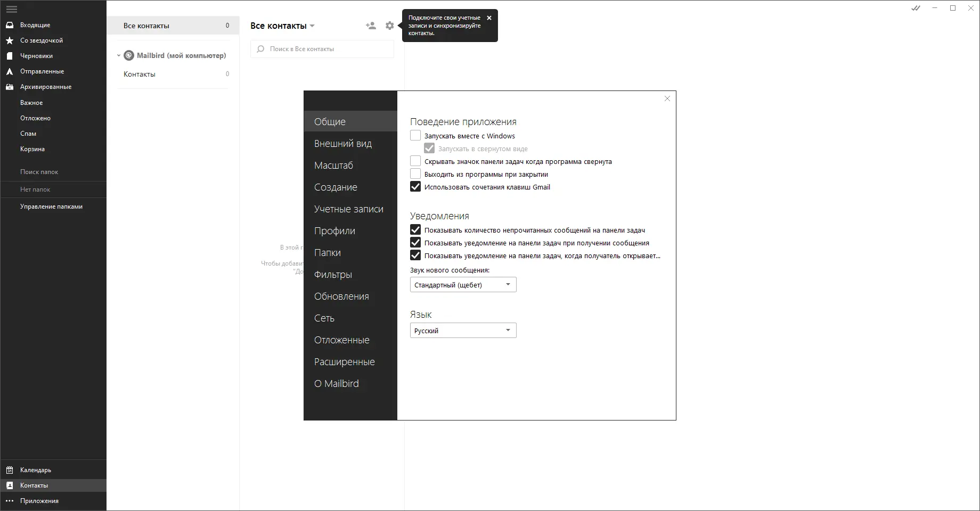Enable Выходить из программы при закрытии
980x511 pixels.
(x=415, y=174)
